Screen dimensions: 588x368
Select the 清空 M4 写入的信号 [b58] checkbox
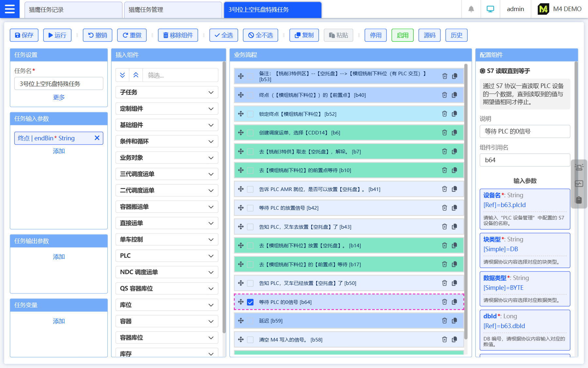coord(250,340)
